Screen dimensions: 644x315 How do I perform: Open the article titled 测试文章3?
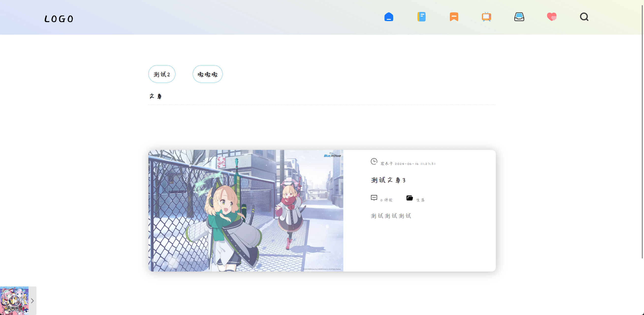pos(388,180)
